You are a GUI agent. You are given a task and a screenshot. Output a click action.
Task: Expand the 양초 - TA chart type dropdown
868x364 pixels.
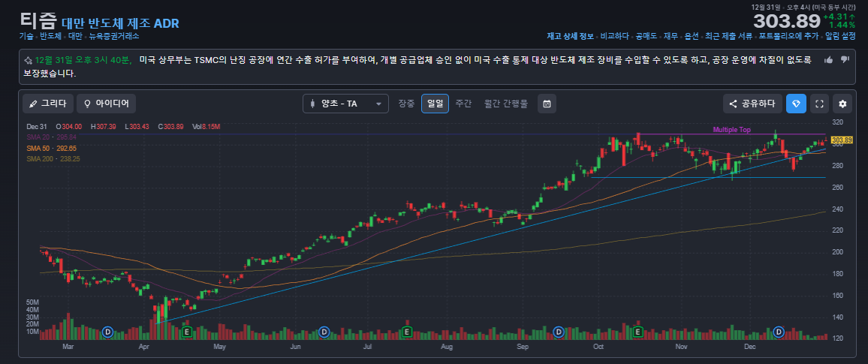(346, 104)
